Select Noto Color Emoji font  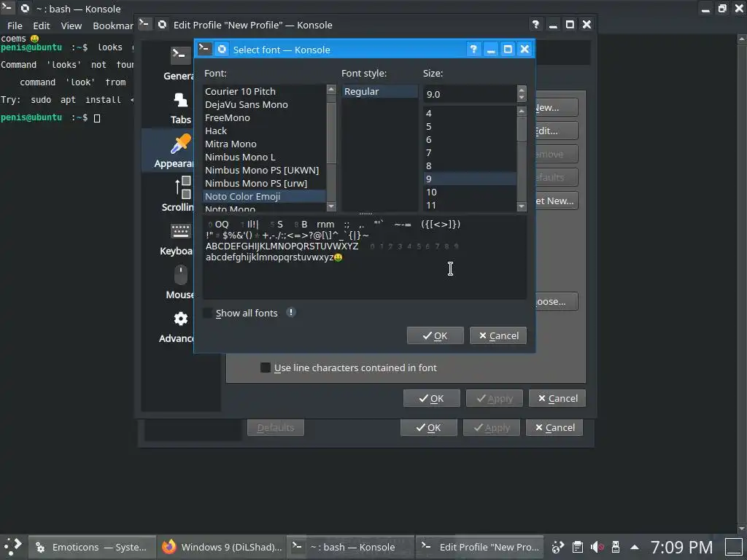tap(264, 196)
